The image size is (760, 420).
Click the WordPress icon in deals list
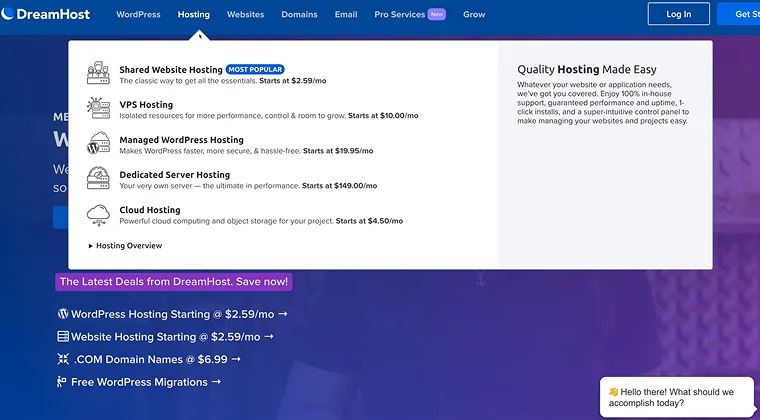click(63, 314)
